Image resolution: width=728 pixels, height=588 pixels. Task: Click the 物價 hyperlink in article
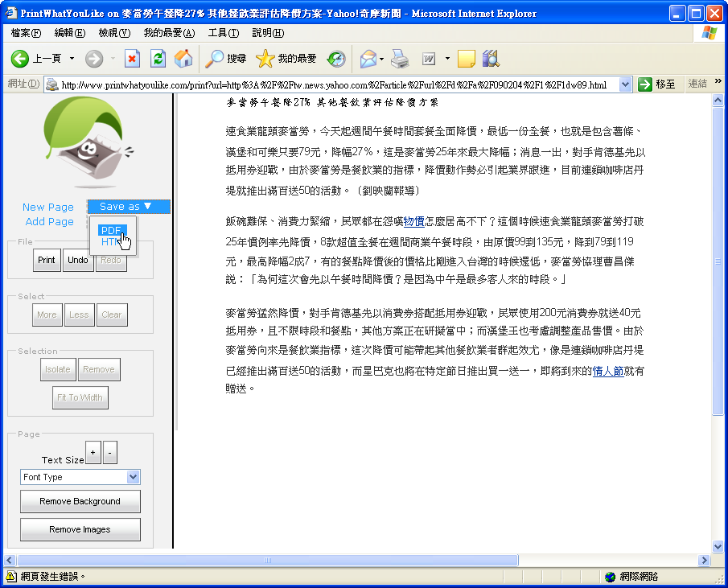click(413, 222)
